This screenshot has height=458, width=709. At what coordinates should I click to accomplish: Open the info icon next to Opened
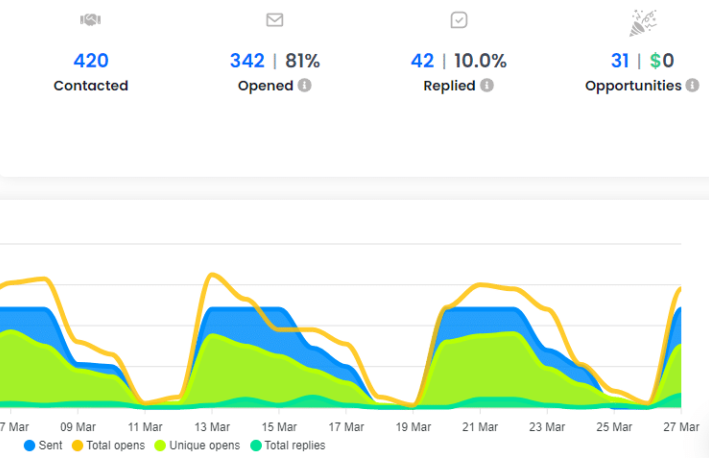pyautogui.click(x=305, y=86)
